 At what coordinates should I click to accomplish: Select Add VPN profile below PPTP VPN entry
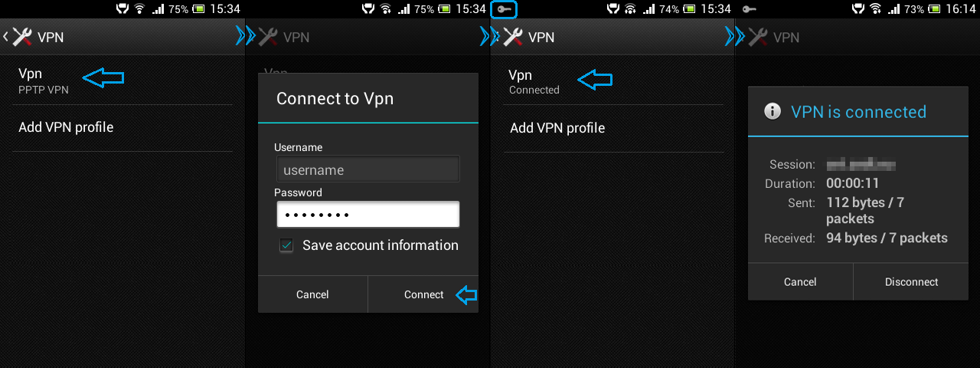point(122,127)
